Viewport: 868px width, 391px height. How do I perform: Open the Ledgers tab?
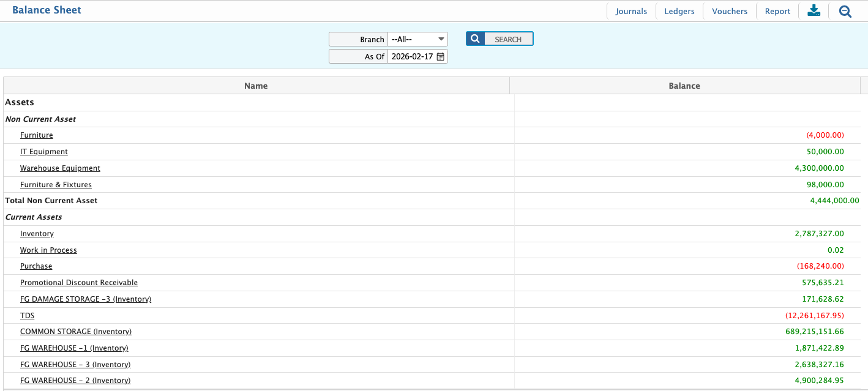679,10
